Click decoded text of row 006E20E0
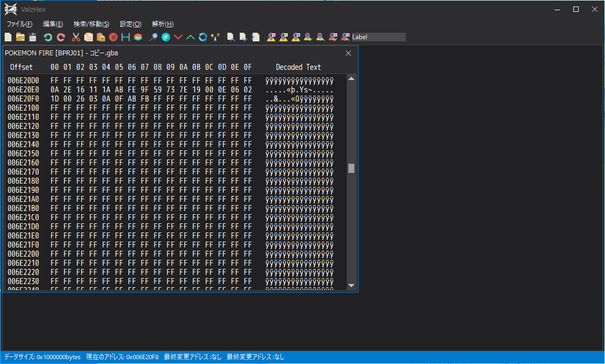 pyautogui.click(x=300, y=90)
